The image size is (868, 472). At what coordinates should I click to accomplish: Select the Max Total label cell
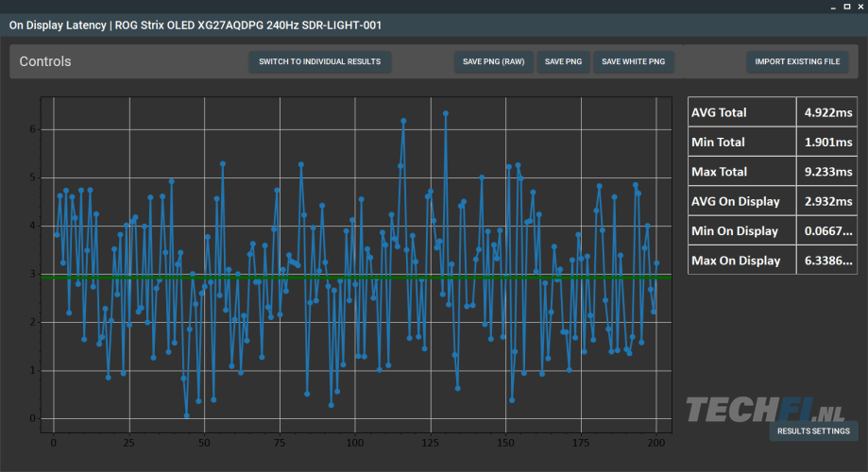(x=741, y=172)
